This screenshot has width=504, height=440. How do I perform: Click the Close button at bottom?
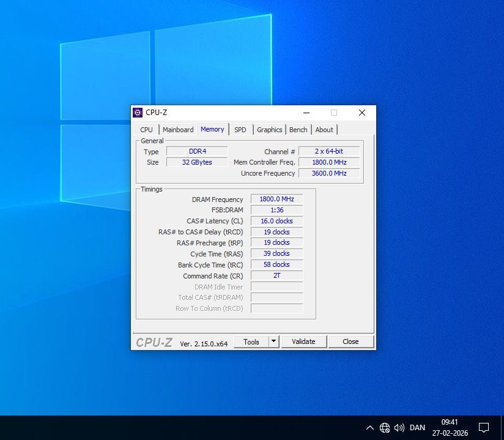(350, 341)
